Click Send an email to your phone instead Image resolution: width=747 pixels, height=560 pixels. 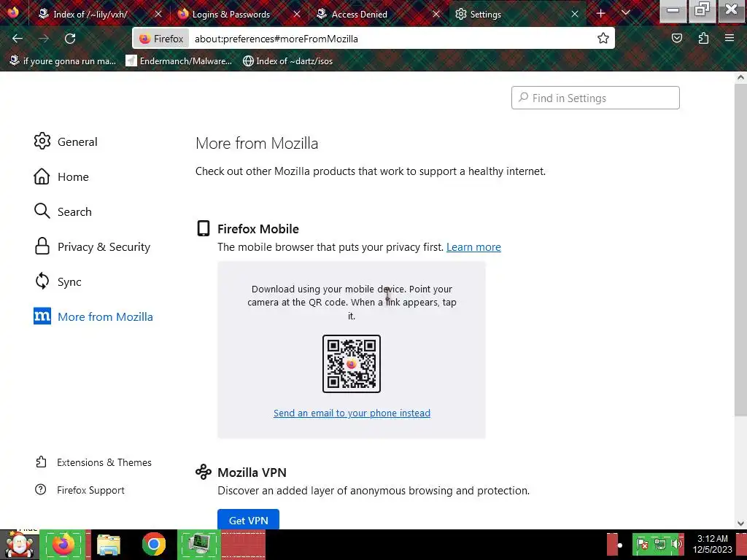[x=352, y=413]
